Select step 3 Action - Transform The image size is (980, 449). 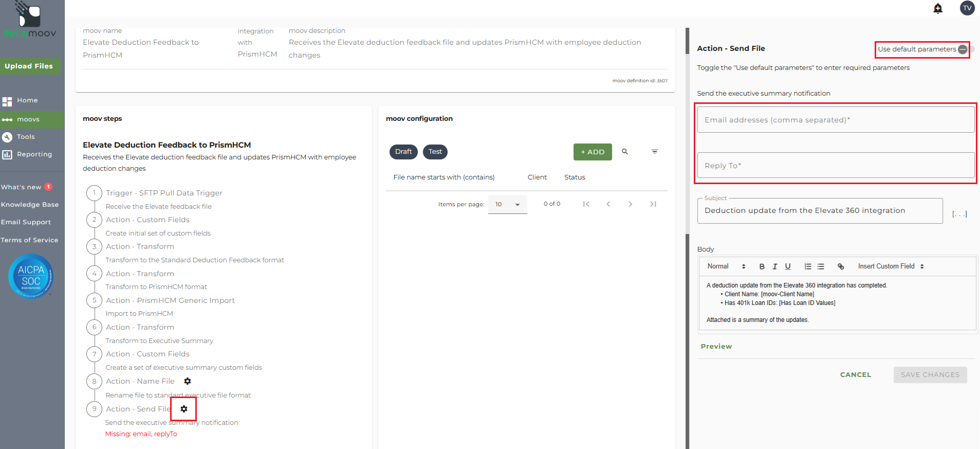tap(140, 247)
